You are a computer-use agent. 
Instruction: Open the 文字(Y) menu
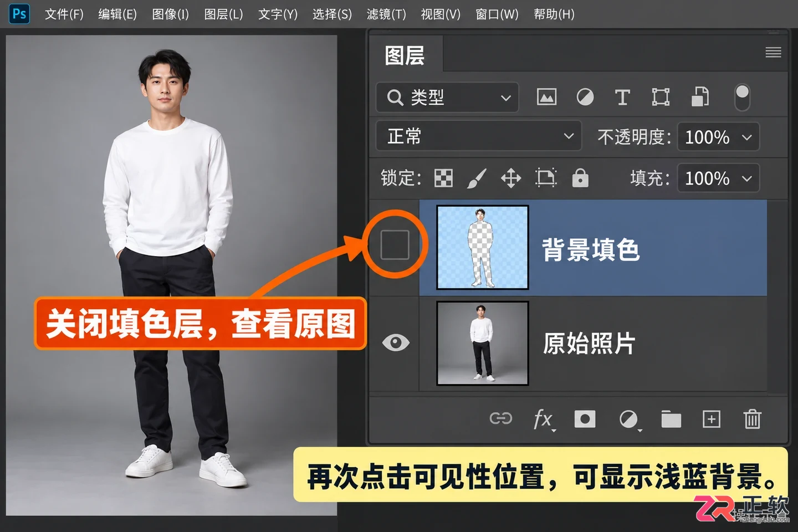pyautogui.click(x=278, y=14)
